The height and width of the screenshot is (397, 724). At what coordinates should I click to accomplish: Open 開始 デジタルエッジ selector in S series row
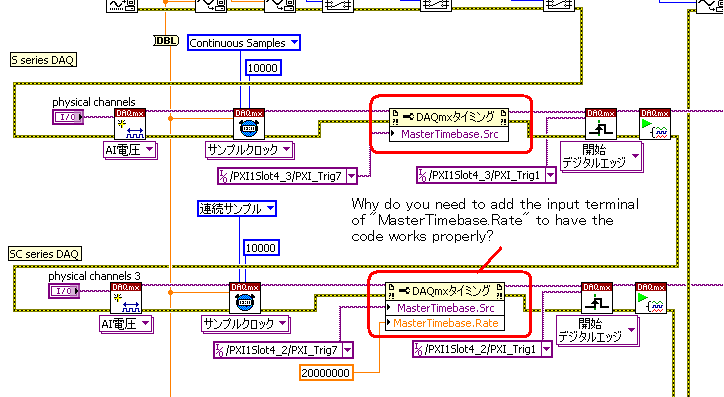point(636,156)
